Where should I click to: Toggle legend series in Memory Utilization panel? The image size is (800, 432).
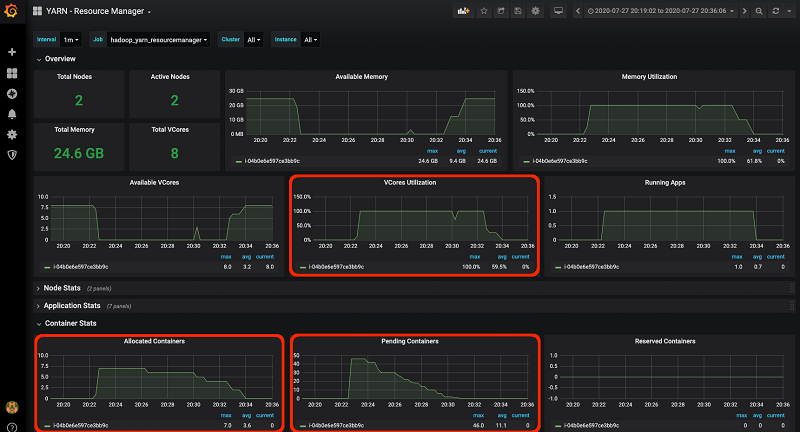pos(560,161)
